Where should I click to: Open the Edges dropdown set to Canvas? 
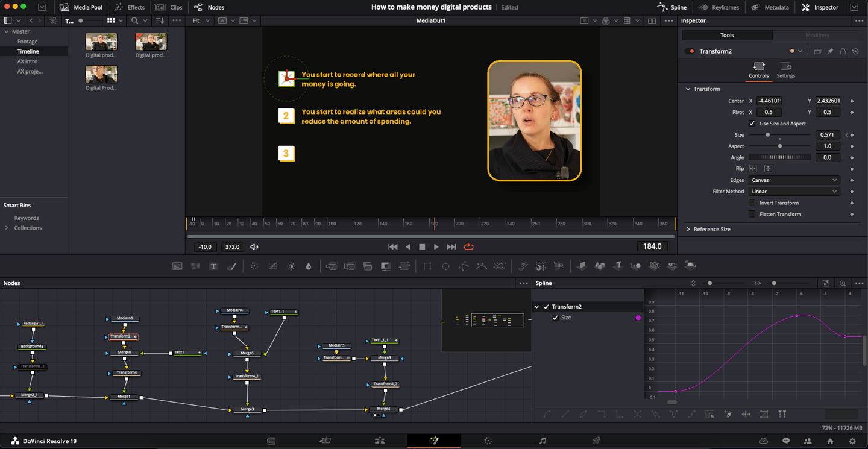794,180
